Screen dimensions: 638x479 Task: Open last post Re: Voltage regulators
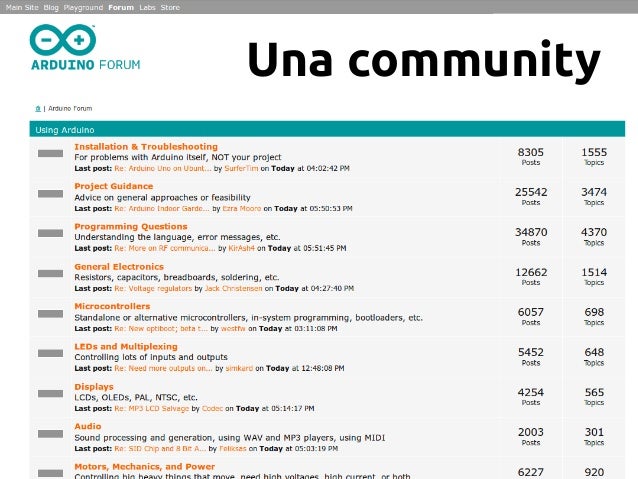(153, 289)
